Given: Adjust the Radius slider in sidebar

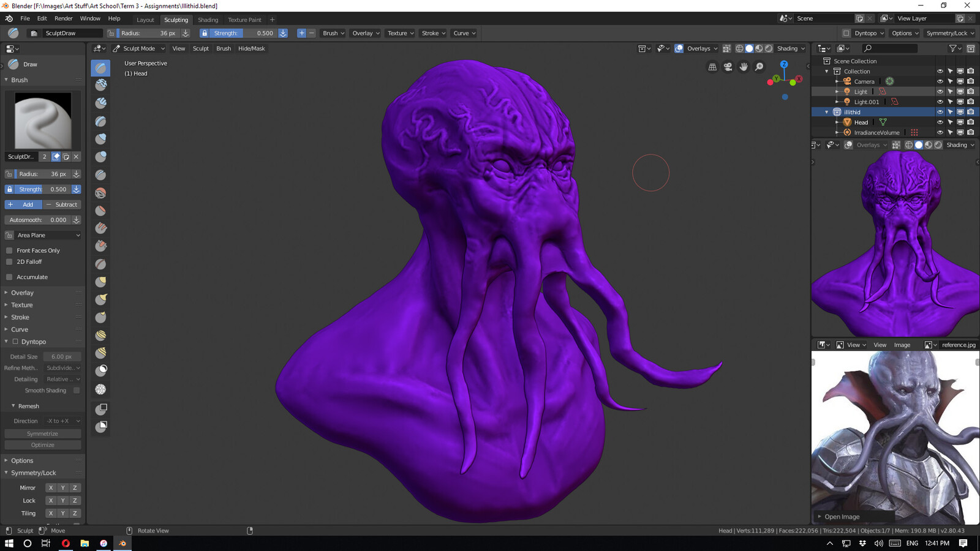Looking at the screenshot, I should 43,174.
